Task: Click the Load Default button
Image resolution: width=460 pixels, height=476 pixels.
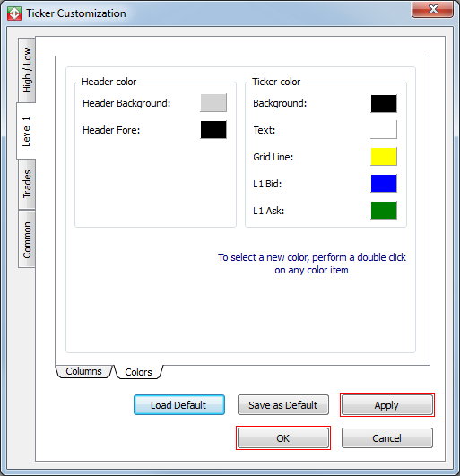Action: point(179,405)
